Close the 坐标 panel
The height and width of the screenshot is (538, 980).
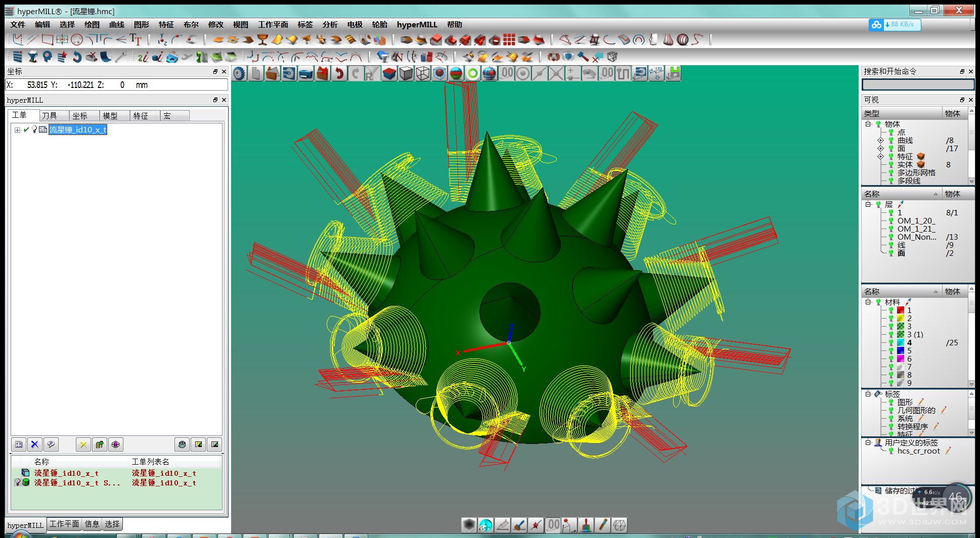224,72
